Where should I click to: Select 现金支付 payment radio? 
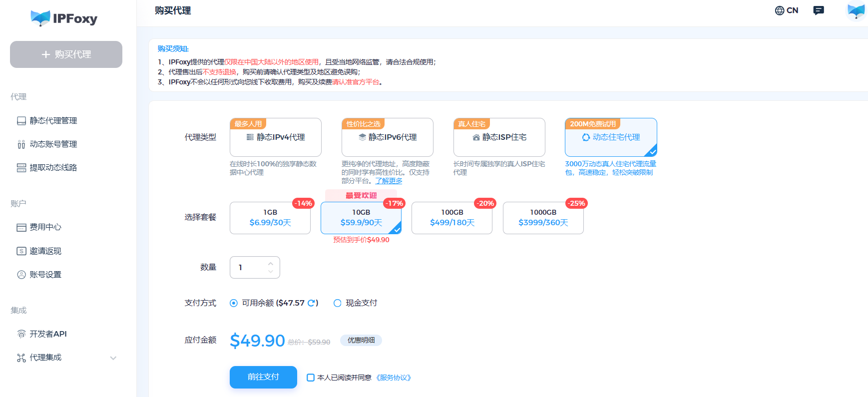coord(338,303)
